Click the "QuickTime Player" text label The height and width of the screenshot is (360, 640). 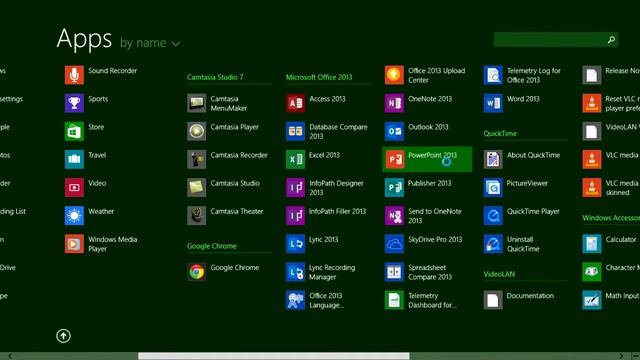coord(533,211)
